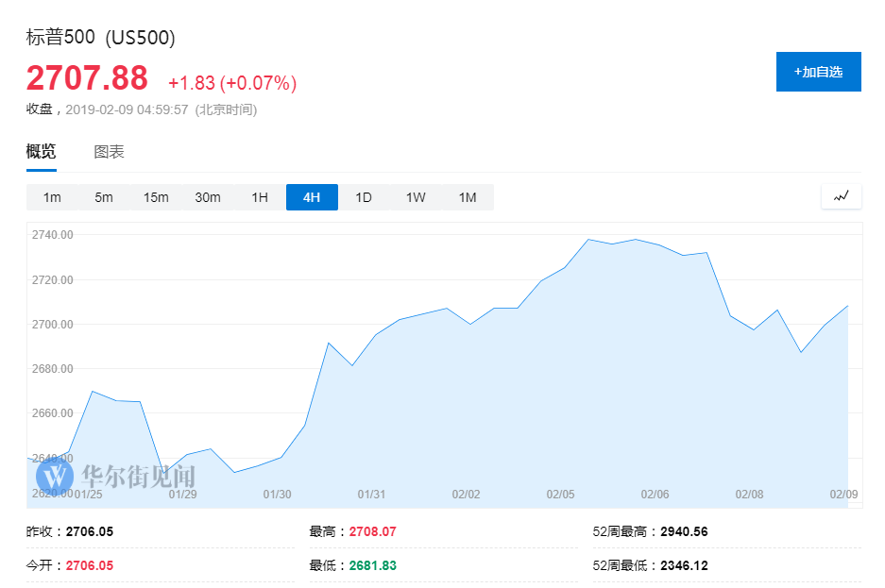Click the 2707.88 current price
Screen dimensions: 885x588
point(87,78)
